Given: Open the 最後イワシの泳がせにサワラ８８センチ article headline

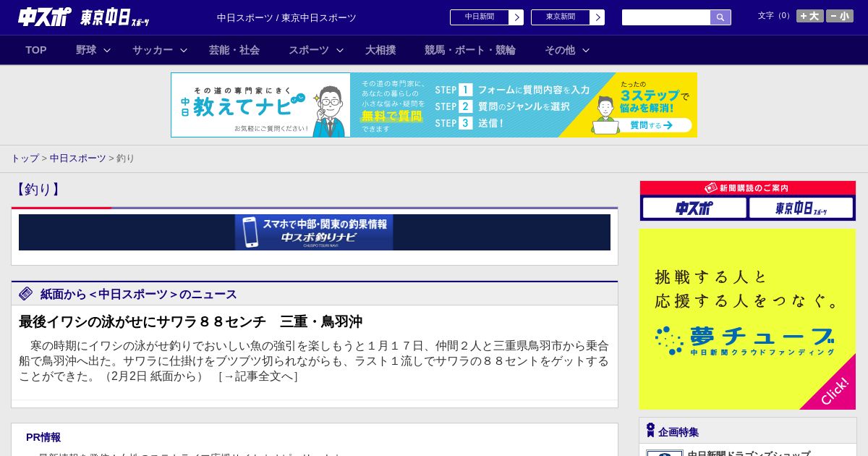Looking at the screenshot, I should pyautogui.click(x=190, y=321).
